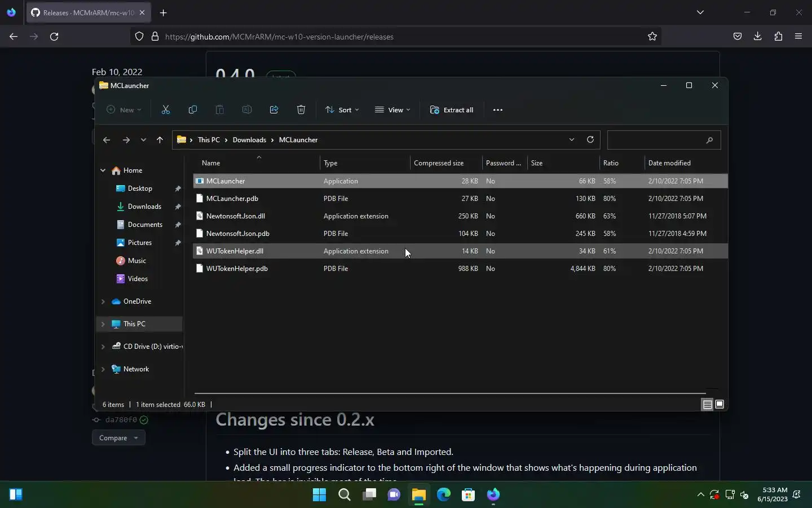This screenshot has width=812, height=508.
Task: Select Pictures in navigation pane
Action: tap(140, 243)
